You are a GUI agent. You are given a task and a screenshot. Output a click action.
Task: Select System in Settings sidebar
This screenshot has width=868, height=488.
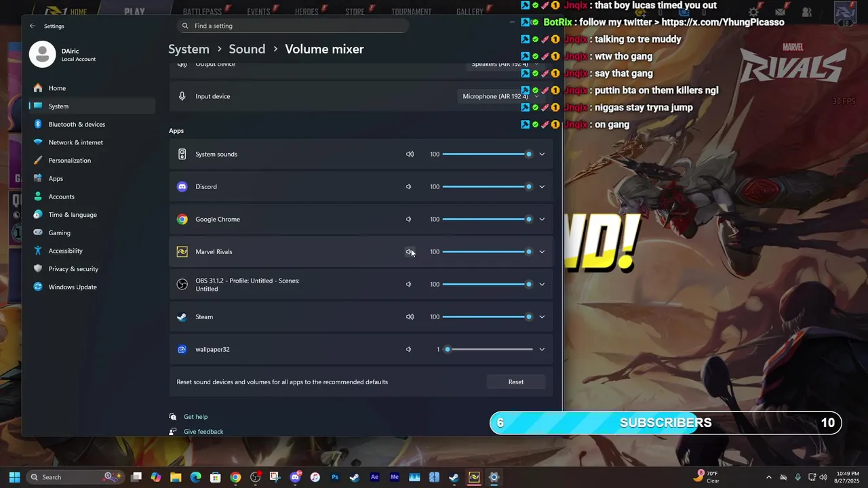pyautogui.click(x=92, y=106)
